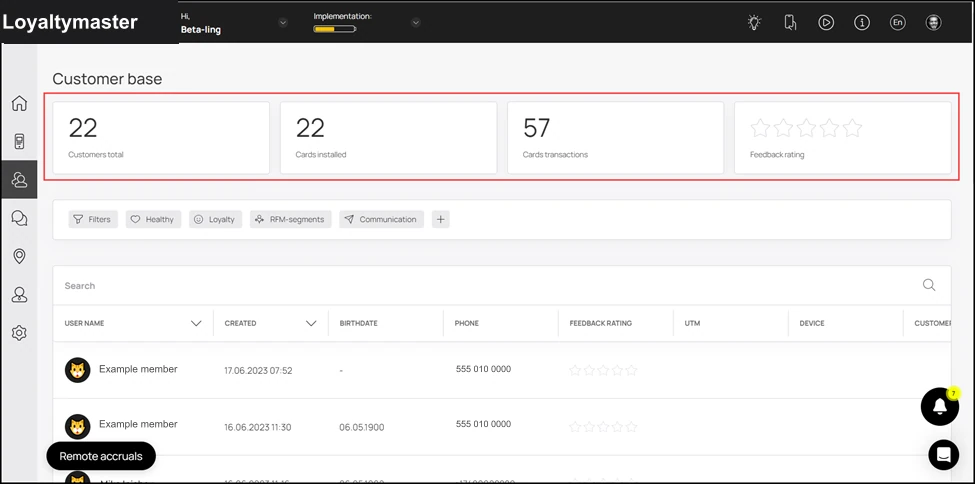The width and height of the screenshot is (975, 484).
Task: Click the Feedback Rating column header
Action: pyautogui.click(x=601, y=323)
